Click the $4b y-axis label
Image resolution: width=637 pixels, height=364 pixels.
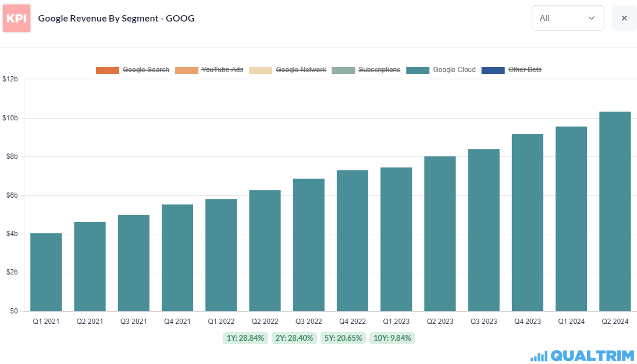click(x=12, y=234)
